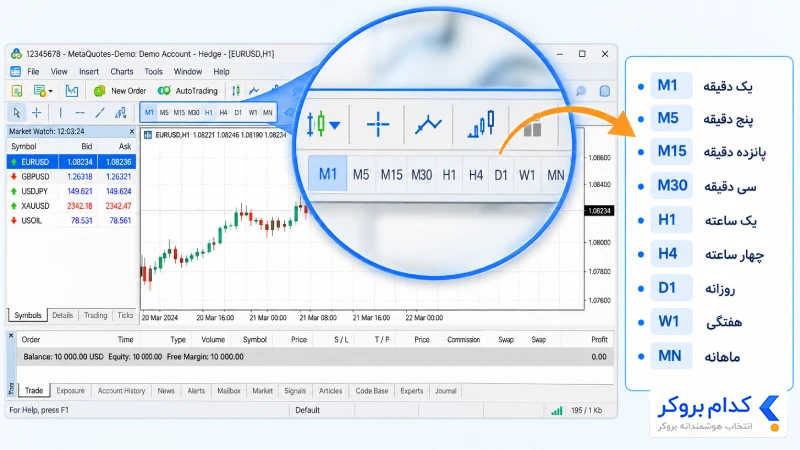Open the Exposure tab in Toolbox
This screenshot has width=800, height=450.
(70, 391)
